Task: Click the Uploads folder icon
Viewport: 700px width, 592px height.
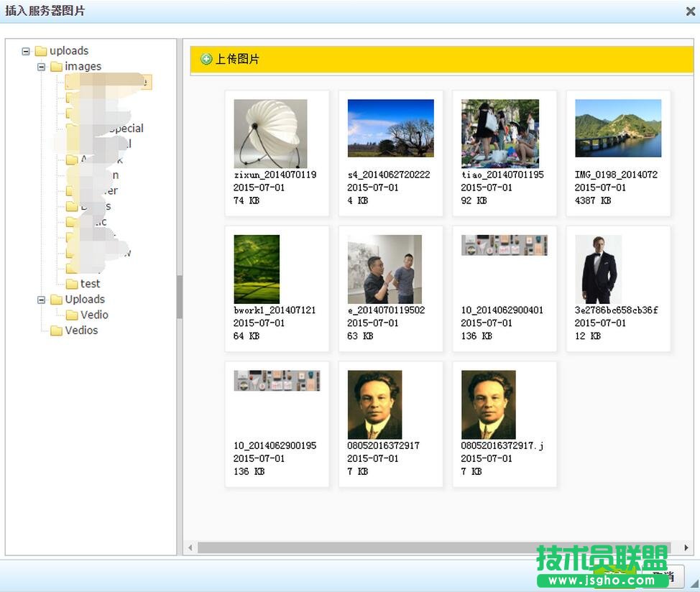Action: [56, 300]
